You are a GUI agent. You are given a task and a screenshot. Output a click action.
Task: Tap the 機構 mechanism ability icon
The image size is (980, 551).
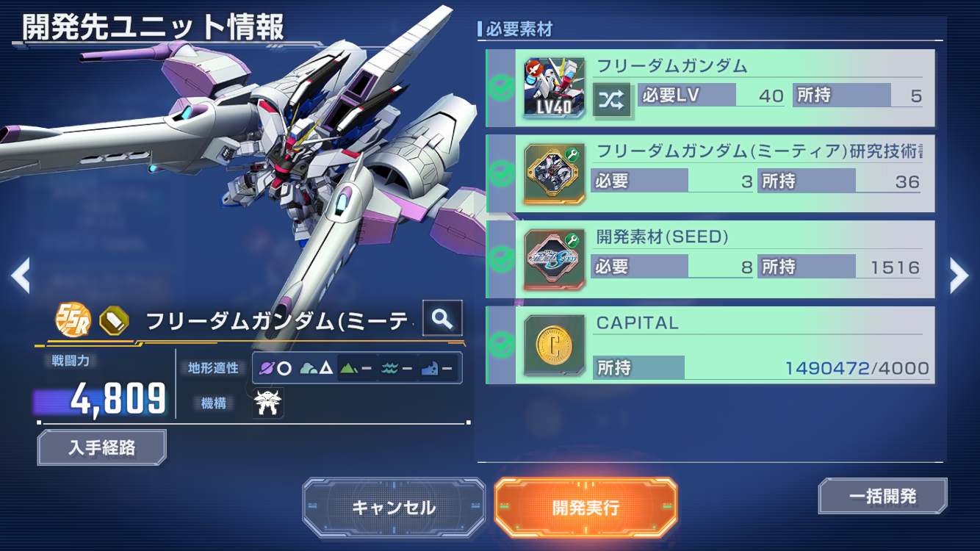tap(268, 403)
